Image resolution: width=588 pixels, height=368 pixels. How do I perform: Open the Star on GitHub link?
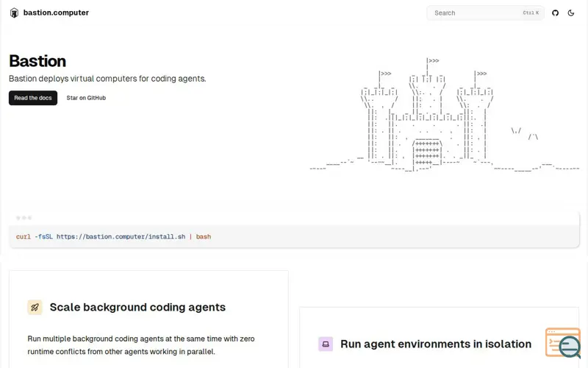[x=86, y=98]
